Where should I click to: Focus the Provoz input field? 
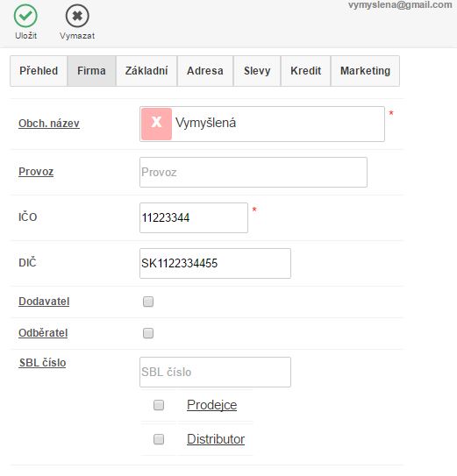pos(253,172)
